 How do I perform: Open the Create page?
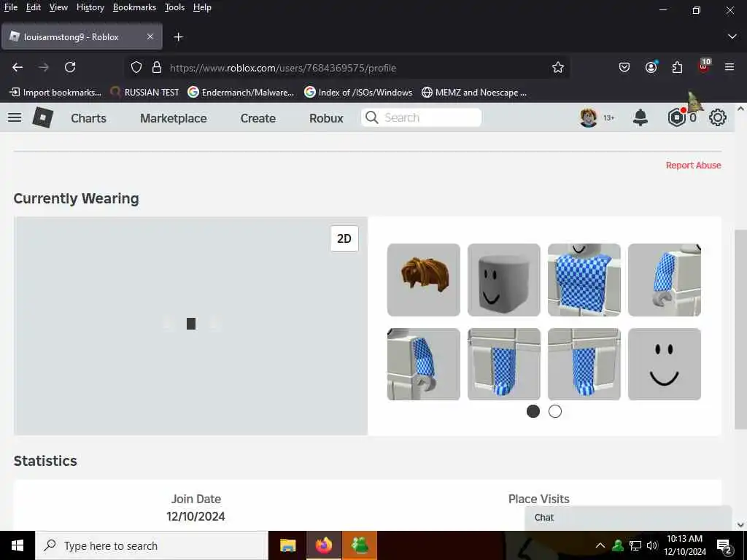[258, 118]
